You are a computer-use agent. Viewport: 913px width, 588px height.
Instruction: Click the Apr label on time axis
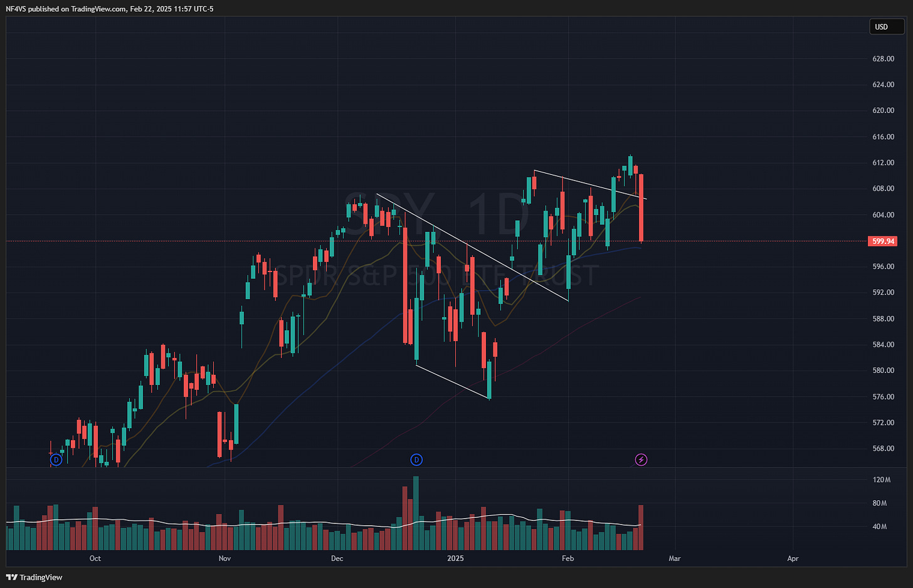click(x=793, y=559)
